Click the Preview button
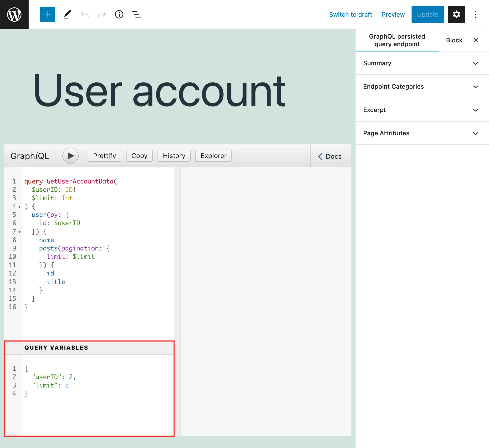The width and height of the screenshot is (489, 448). coord(393,15)
